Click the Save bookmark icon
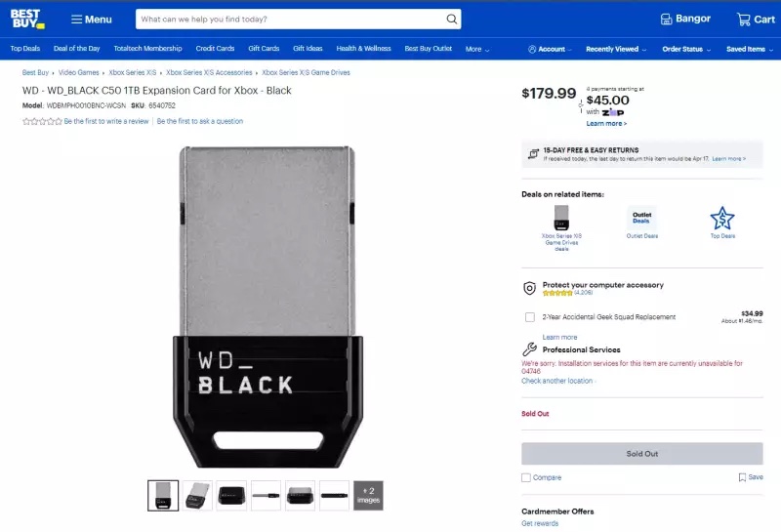 (x=742, y=477)
